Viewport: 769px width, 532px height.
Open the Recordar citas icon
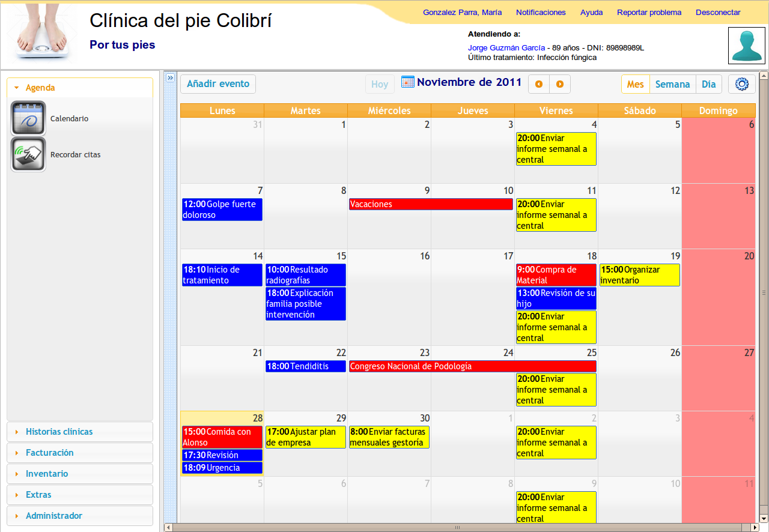pos(28,154)
